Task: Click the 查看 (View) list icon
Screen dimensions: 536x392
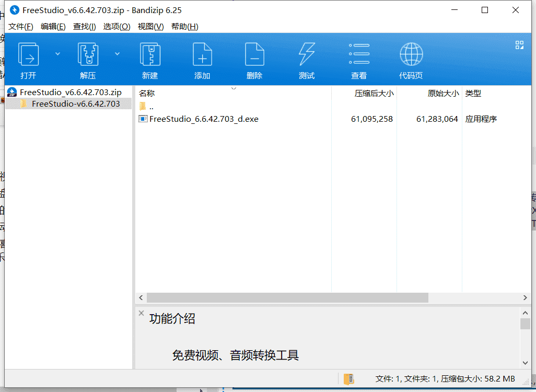Action: [359, 54]
